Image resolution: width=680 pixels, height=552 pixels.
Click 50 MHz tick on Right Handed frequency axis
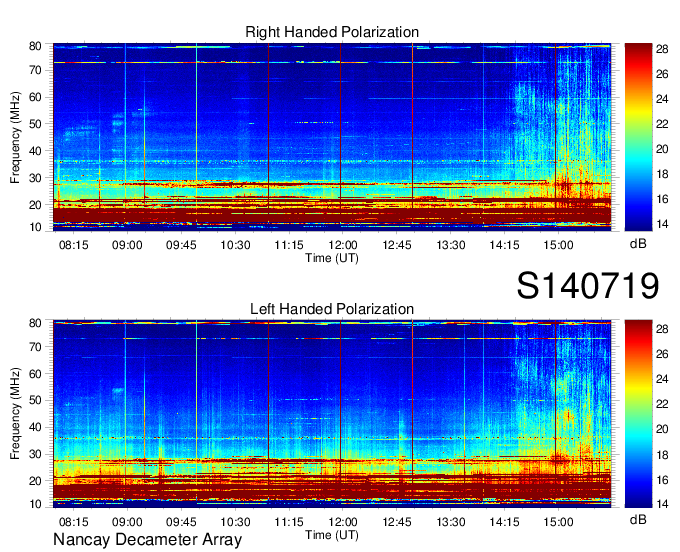click(x=35, y=124)
